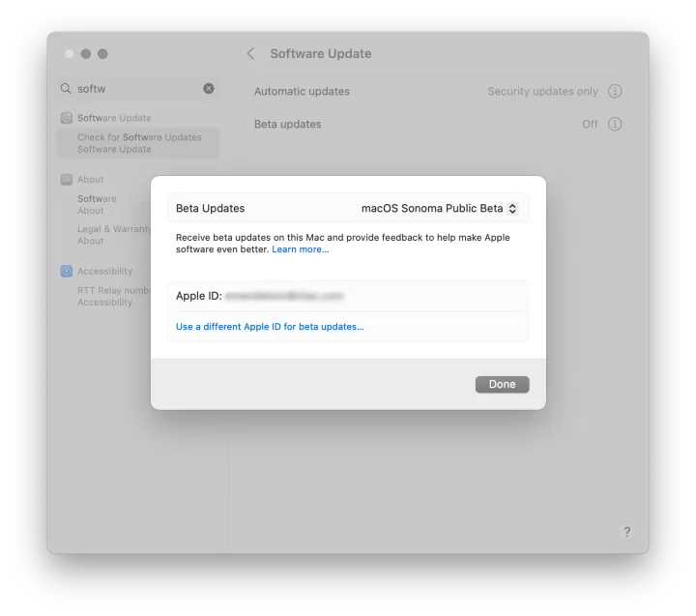Click the info icon next to Automatic updates
Screen dimensions: 696x616
click(615, 92)
